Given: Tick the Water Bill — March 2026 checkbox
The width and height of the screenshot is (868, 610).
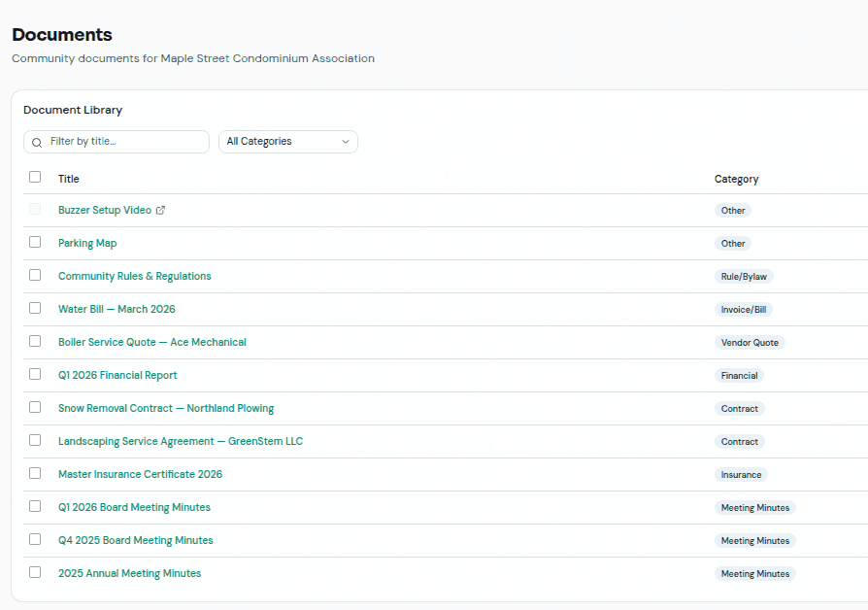Looking at the screenshot, I should click(35, 308).
